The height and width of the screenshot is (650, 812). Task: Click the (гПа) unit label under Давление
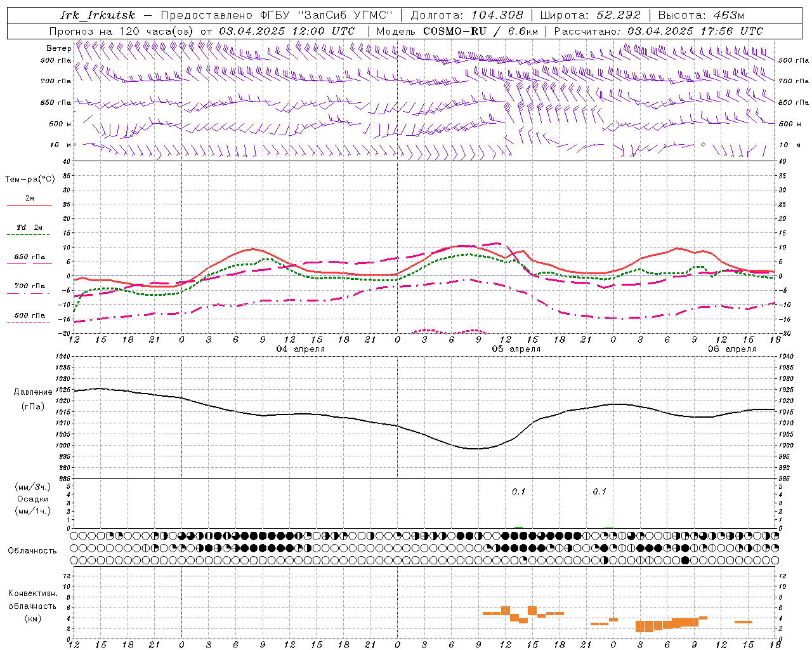33,407
